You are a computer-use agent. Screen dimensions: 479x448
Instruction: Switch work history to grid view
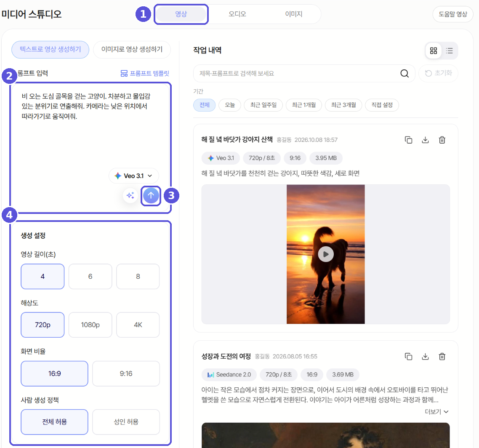point(434,51)
